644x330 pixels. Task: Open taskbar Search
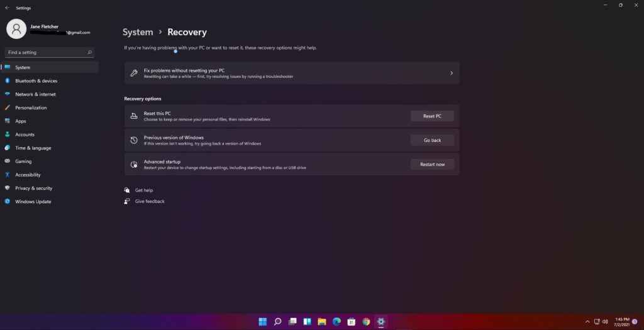277,322
